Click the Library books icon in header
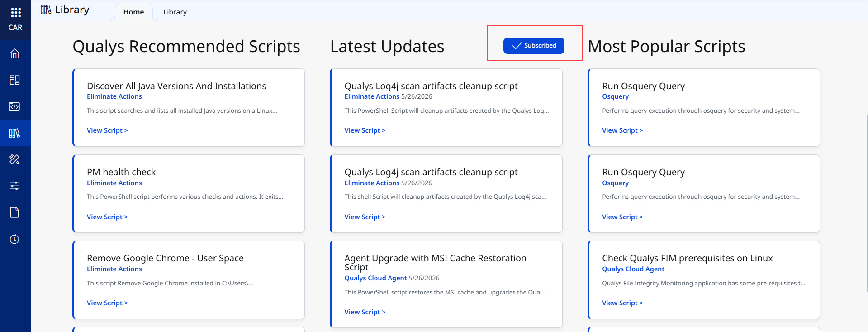Image resolution: width=868 pixels, height=332 pixels. [46, 10]
